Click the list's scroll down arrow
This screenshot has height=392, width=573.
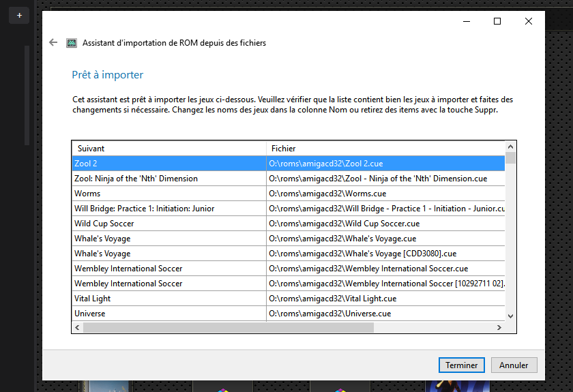[510, 316]
